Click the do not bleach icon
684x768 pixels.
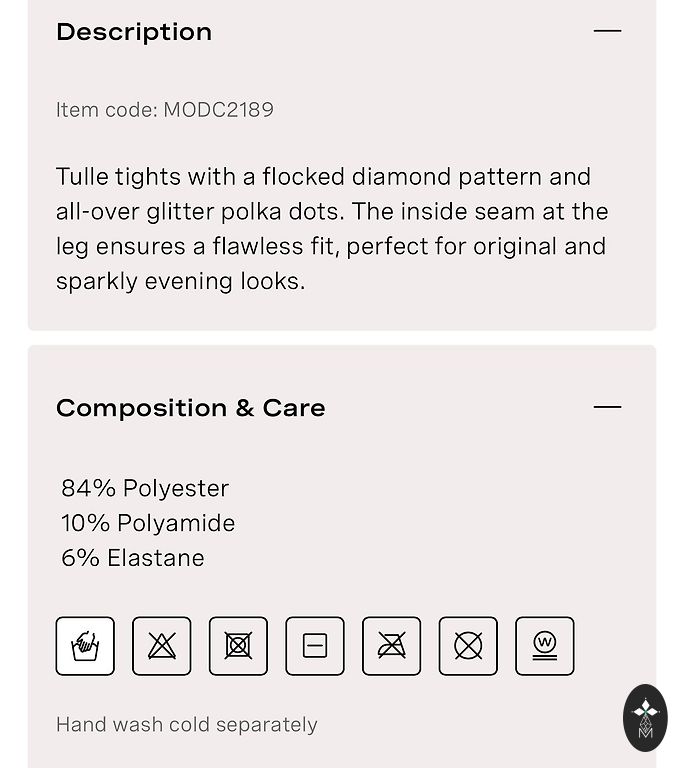(162, 646)
